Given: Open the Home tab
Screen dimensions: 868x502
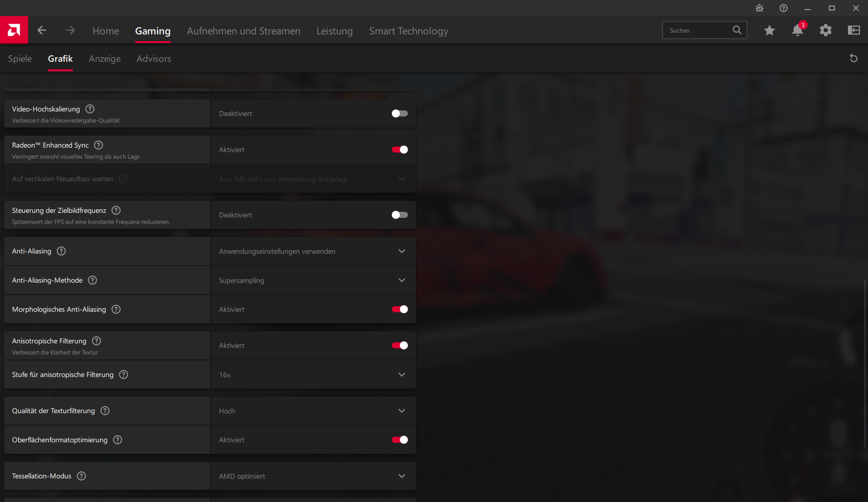Looking at the screenshot, I should pyautogui.click(x=106, y=31).
